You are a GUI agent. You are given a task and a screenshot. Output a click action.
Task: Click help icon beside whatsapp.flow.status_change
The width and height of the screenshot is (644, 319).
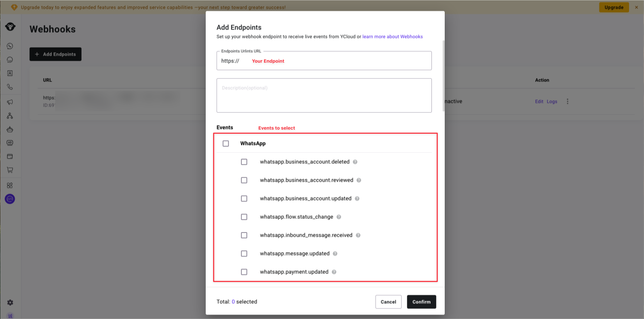(x=339, y=217)
